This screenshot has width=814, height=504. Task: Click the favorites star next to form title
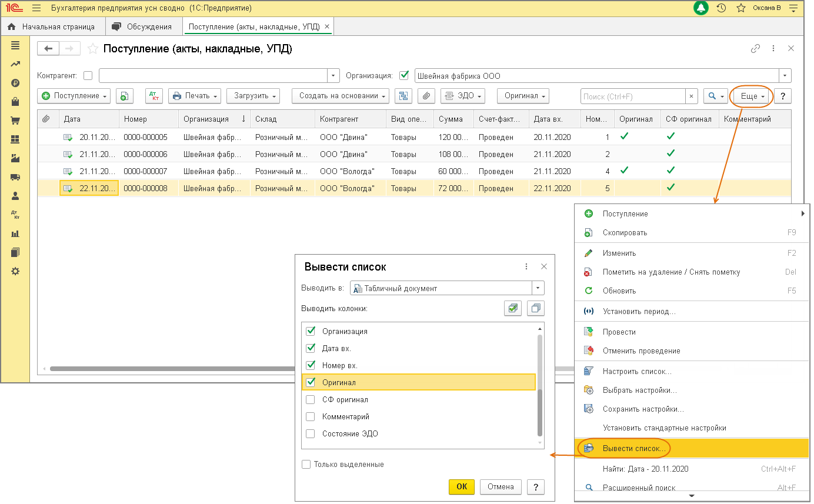(92, 49)
